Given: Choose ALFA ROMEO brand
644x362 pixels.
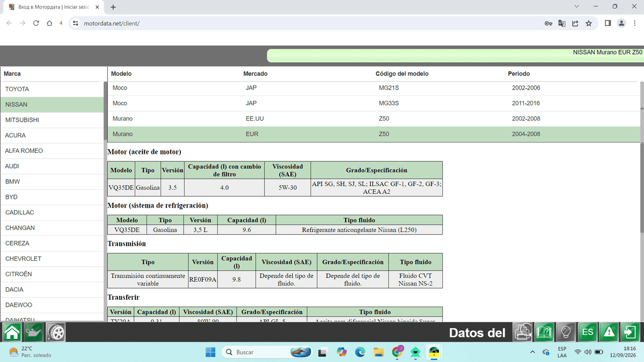Looking at the screenshot, I should (x=52, y=151).
